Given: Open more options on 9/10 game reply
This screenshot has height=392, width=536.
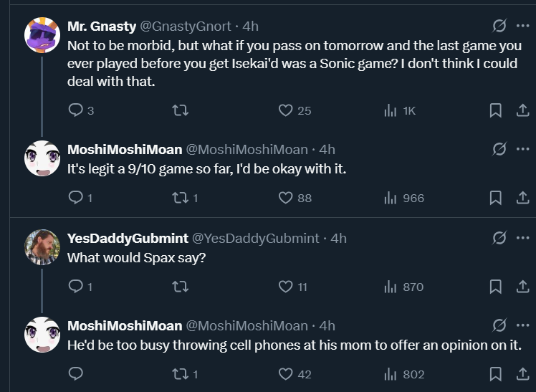Looking at the screenshot, I should pyautogui.click(x=522, y=150).
